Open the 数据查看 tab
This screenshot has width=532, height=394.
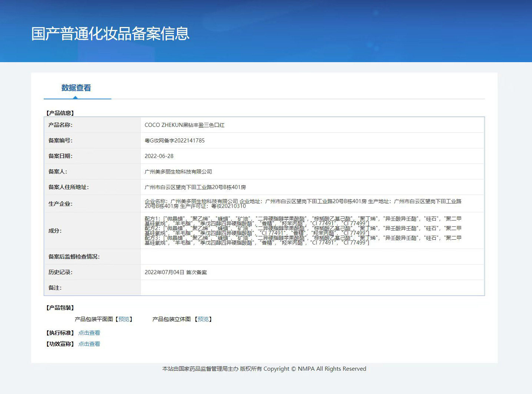point(76,88)
